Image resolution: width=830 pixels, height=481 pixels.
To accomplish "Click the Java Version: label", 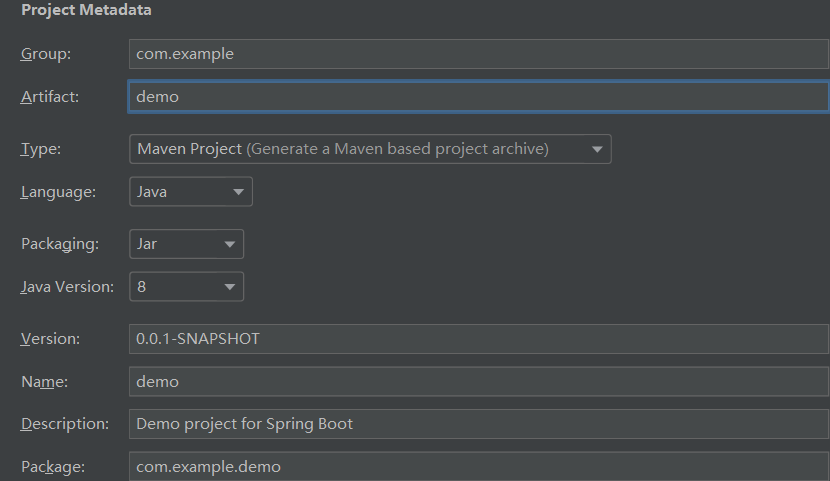I will [67, 287].
